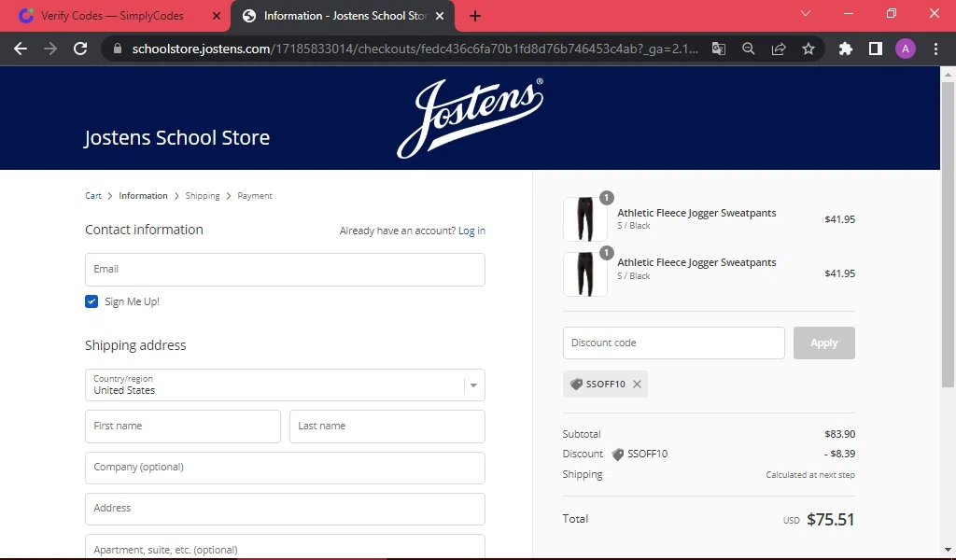The width and height of the screenshot is (956, 560).
Task: Bookmark this page with the star
Action: point(808,49)
